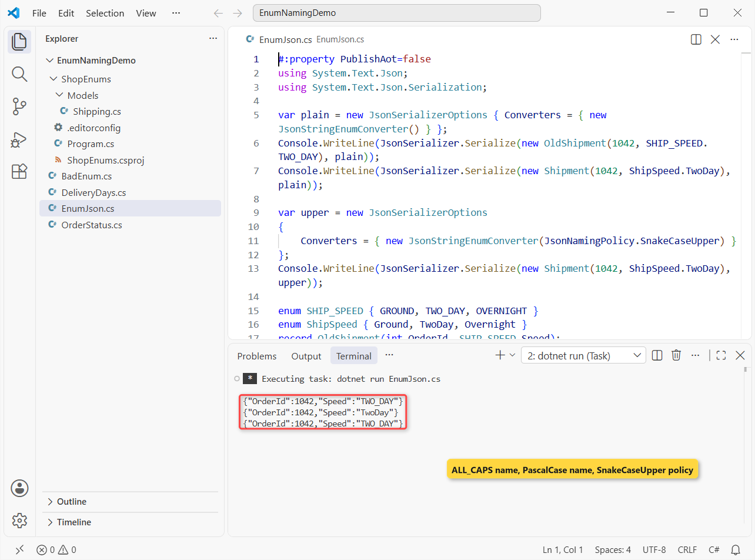Open the Explorer view in activity bar

click(19, 42)
